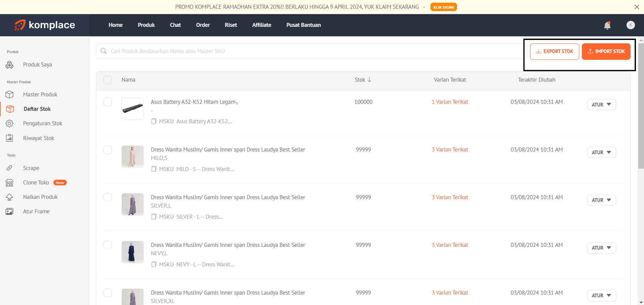This screenshot has width=644, height=305.
Task: Click 3 Varian Terikat for NEVY,L
Action: point(450,245)
